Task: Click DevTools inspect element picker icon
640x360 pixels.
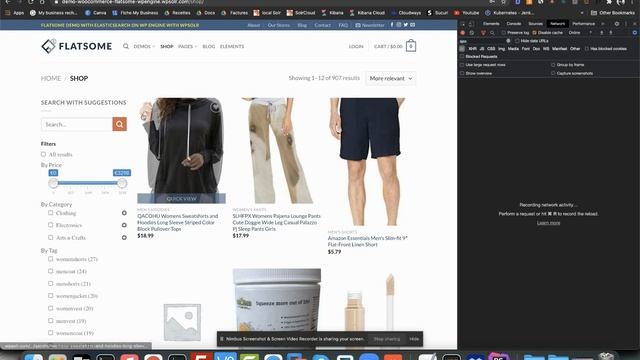Action: 462,24
